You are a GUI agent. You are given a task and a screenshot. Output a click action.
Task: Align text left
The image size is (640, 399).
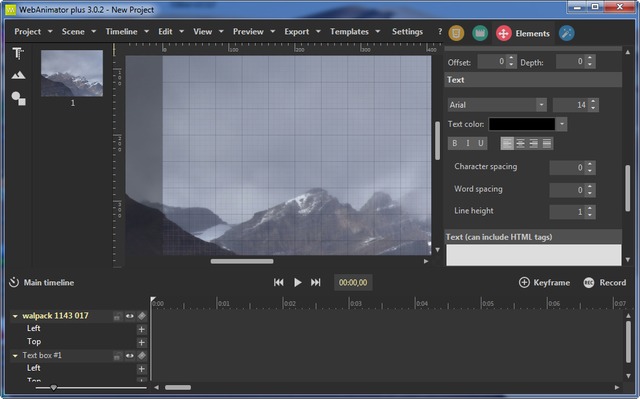507,143
